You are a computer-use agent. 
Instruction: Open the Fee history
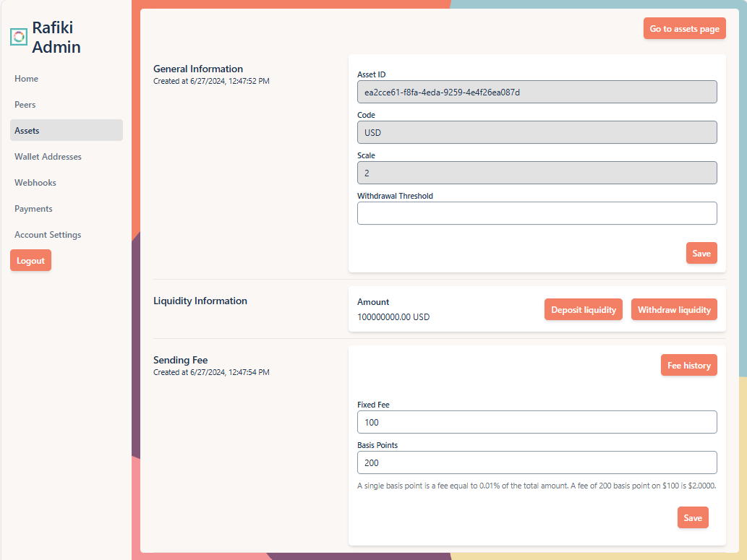tap(688, 366)
